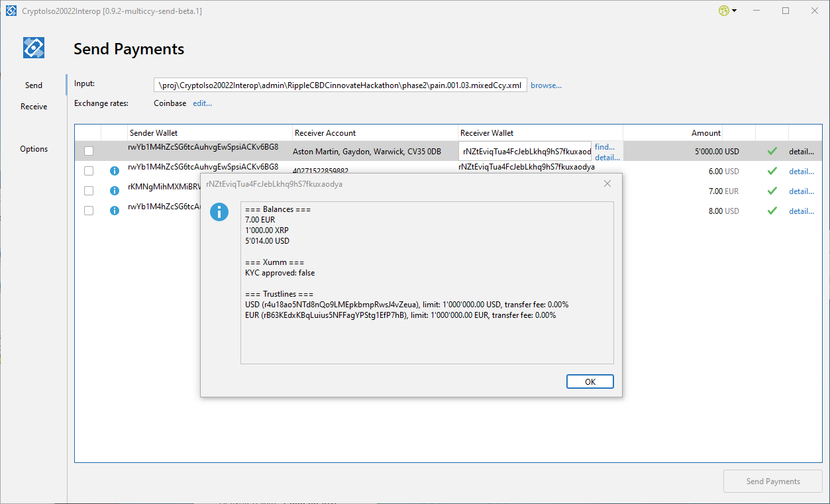This screenshot has height=504, width=830.
Task: Click browse... link next to input path
Action: [x=546, y=85]
